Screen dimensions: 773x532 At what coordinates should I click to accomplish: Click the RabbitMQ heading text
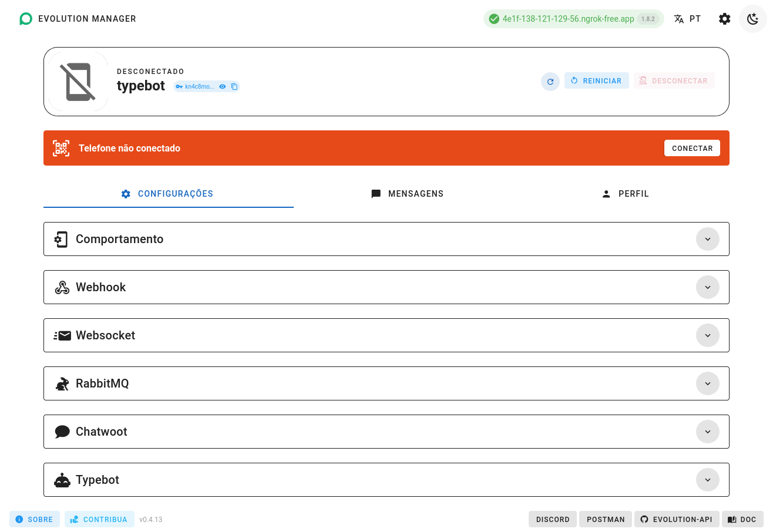point(102,383)
